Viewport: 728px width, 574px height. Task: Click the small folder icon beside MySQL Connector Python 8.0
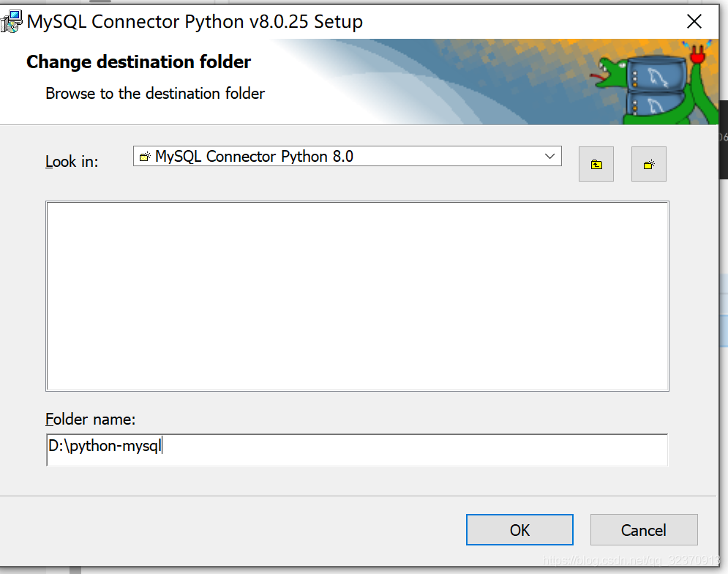[x=145, y=156]
